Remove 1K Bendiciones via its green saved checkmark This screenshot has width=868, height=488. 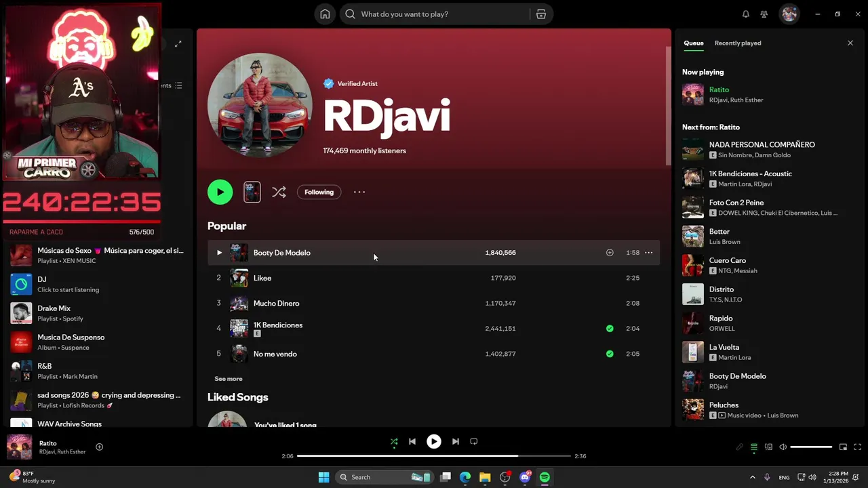[x=610, y=329]
